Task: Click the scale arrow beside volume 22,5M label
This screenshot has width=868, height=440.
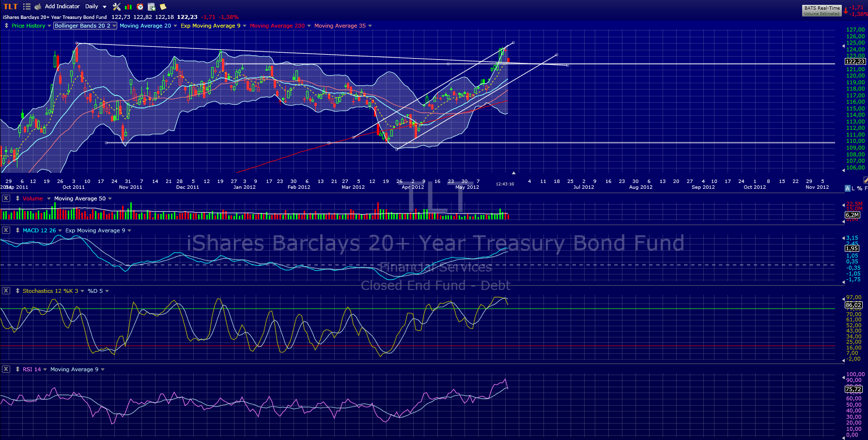Action: [x=844, y=205]
